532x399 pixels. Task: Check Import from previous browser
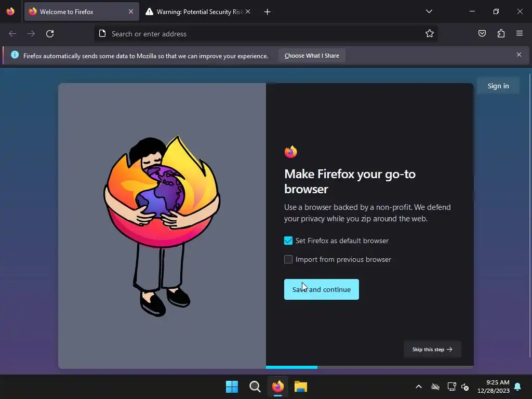pyautogui.click(x=288, y=259)
